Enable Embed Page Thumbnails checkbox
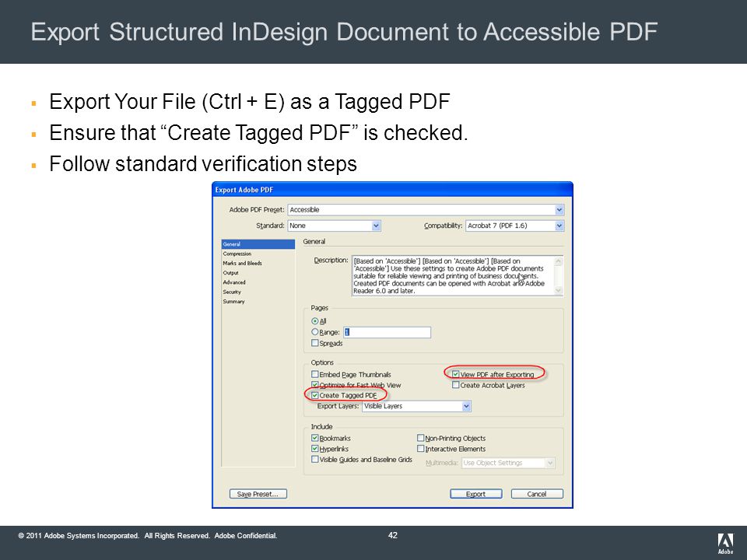The image size is (747, 560). (x=315, y=374)
